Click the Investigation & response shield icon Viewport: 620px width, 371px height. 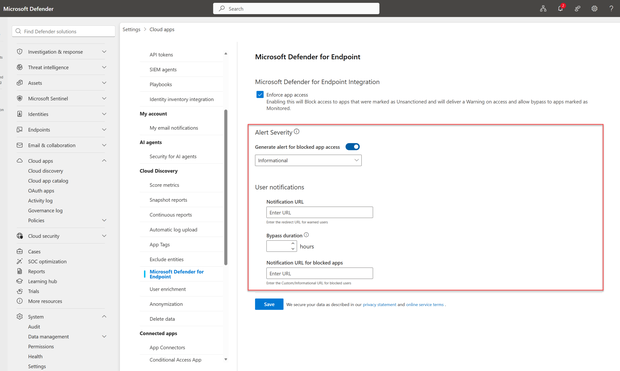19,51
